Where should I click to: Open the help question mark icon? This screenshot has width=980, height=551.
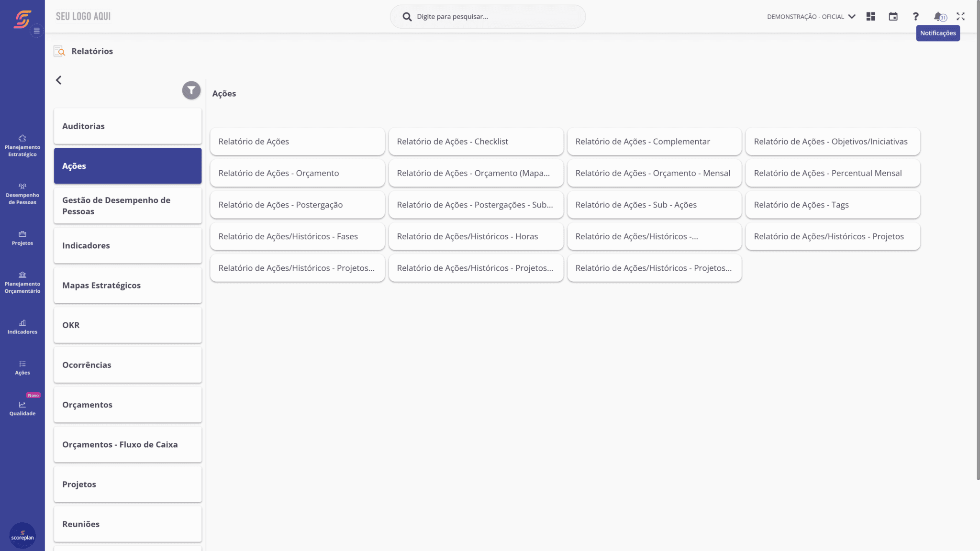click(915, 16)
